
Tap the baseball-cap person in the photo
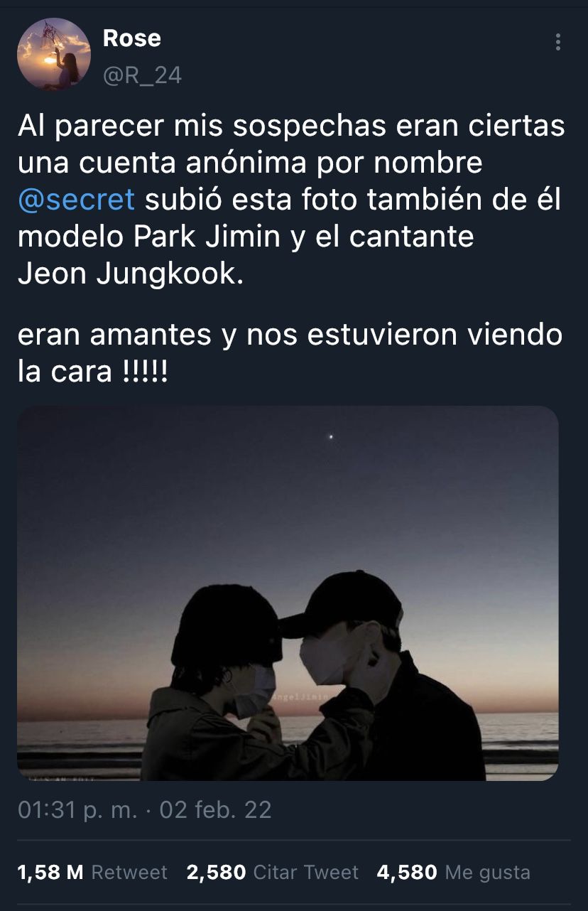[x=383, y=675]
